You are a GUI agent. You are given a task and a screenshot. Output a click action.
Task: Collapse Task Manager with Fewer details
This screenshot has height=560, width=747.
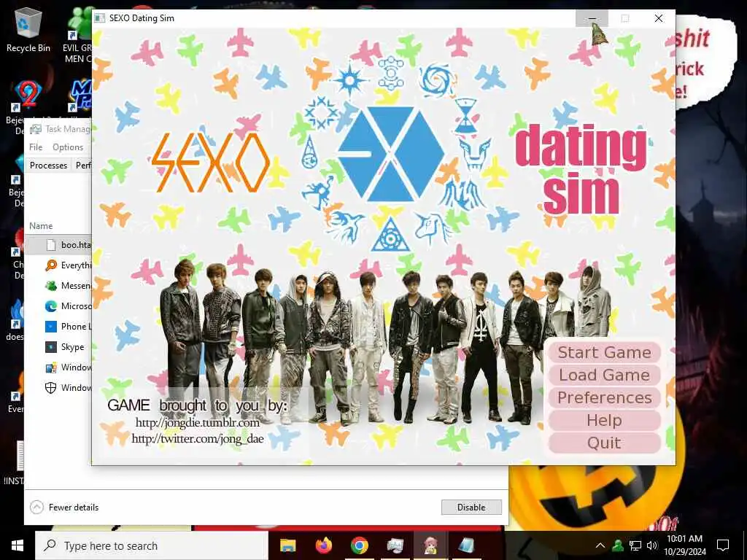[x=64, y=507]
